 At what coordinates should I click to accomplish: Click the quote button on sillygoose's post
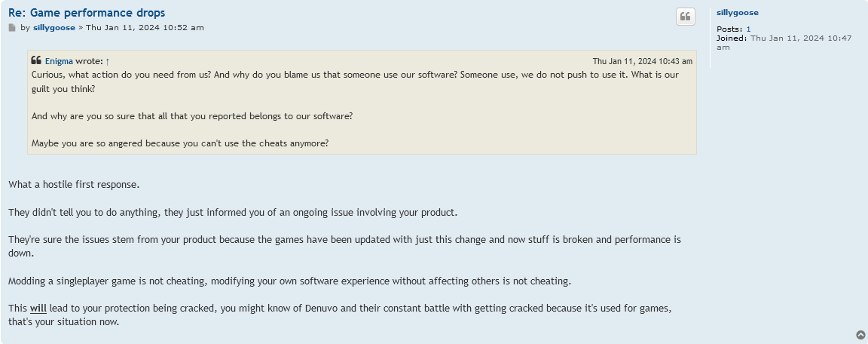[686, 17]
